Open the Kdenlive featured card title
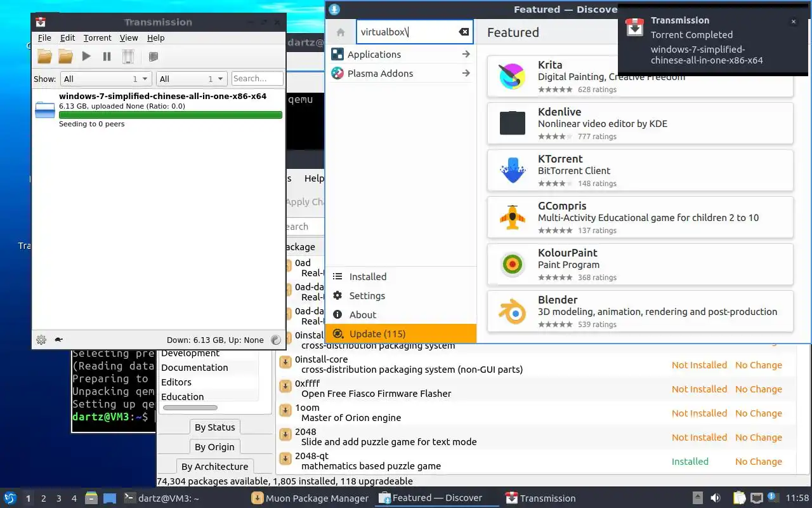 pos(560,112)
